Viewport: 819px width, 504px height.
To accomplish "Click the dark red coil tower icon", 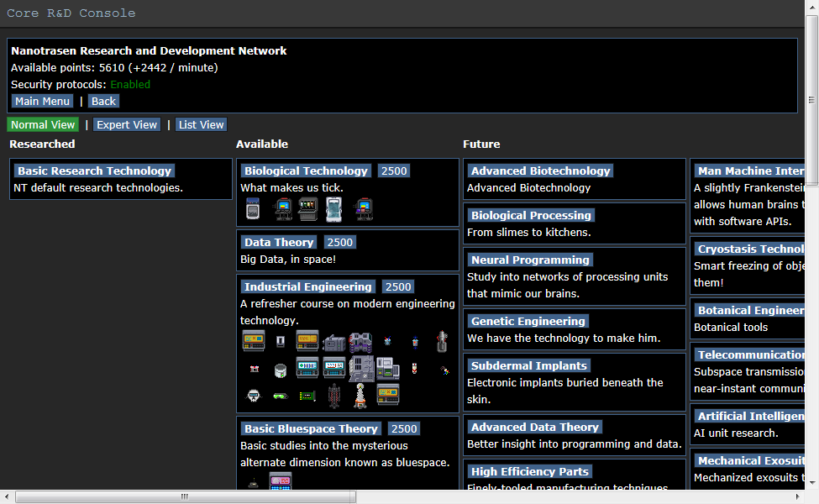I will (334, 396).
